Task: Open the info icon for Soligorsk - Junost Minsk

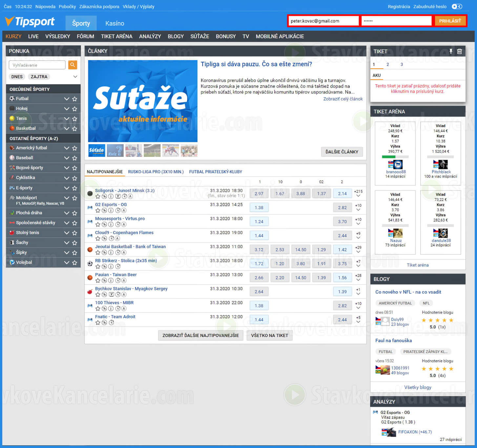Action: tap(111, 196)
